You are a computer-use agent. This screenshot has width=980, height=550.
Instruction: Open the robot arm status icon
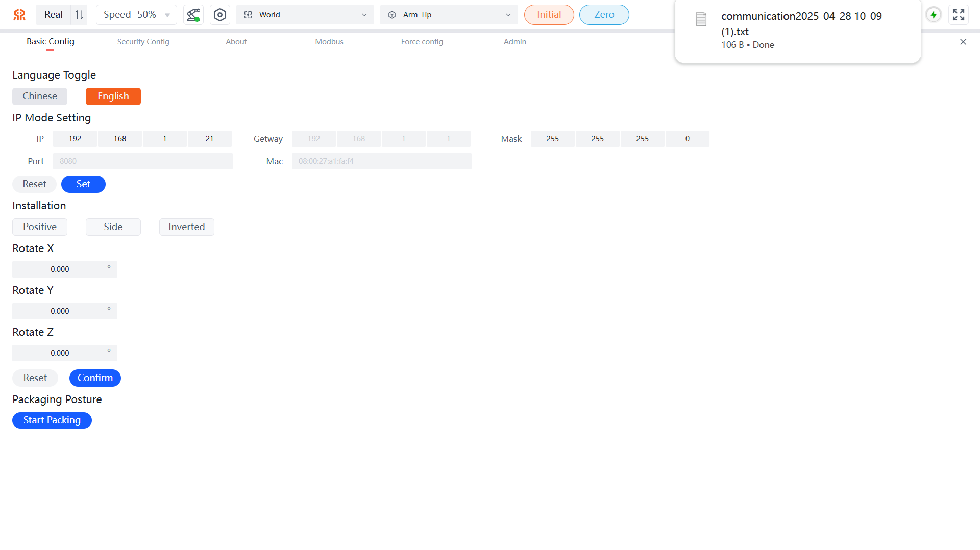click(x=193, y=15)
